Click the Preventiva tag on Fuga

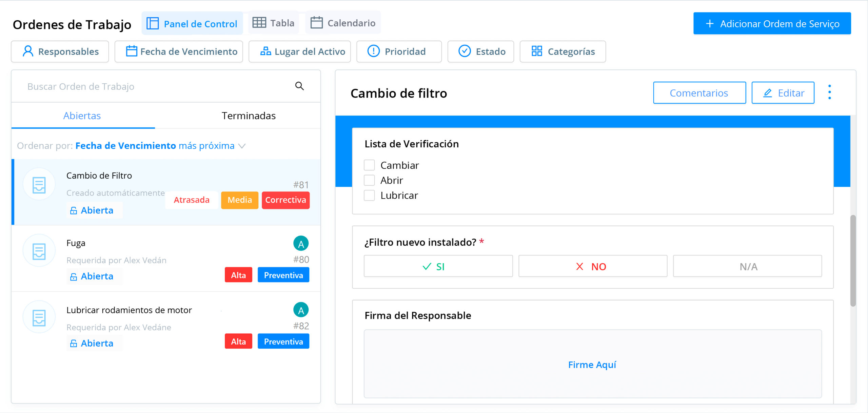click(283, 275)
